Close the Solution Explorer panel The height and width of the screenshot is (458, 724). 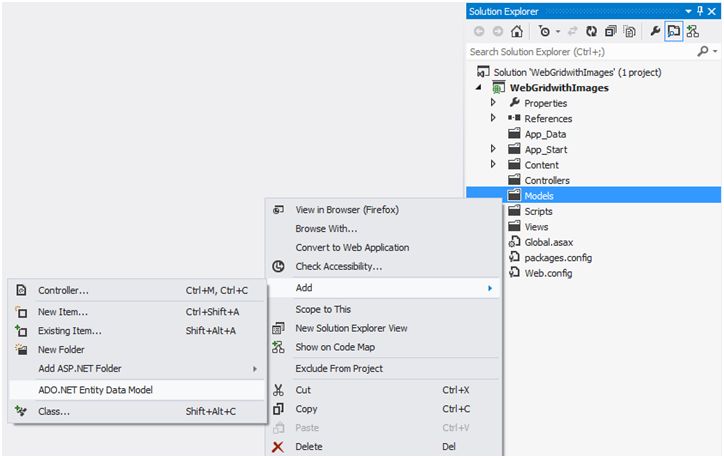pos(712,12)
